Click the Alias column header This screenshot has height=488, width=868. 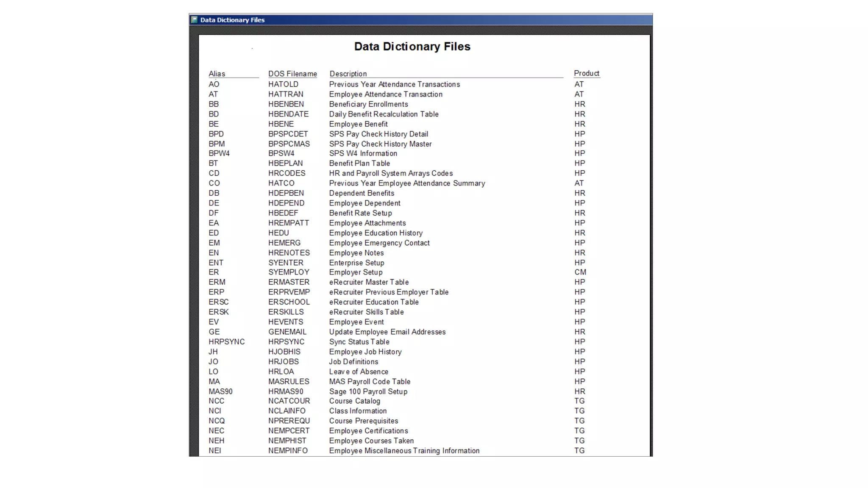pos(217,74)
